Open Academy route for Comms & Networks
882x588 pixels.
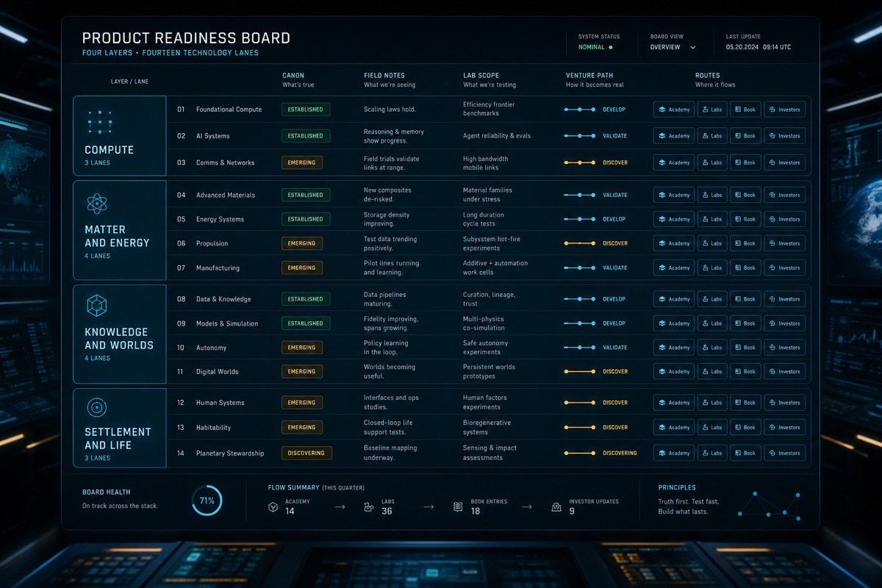tap(674, 162)
